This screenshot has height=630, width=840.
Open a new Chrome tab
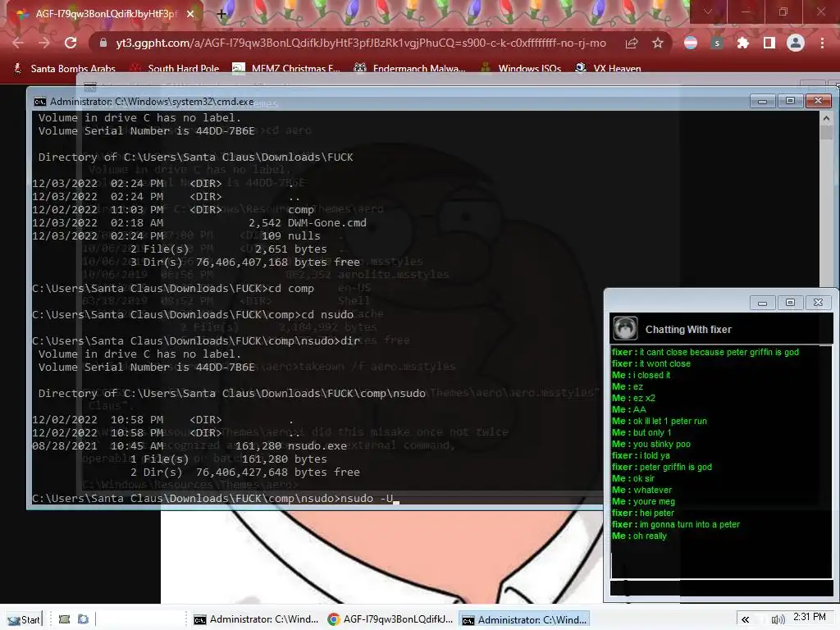point(221,15)
